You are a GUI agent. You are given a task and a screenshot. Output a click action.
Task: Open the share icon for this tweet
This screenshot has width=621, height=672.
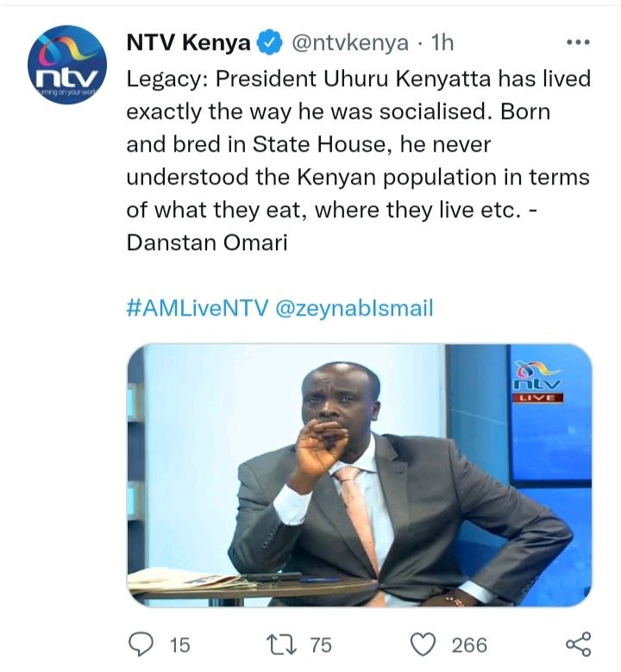pyautogui.click(x=578, y=644)
